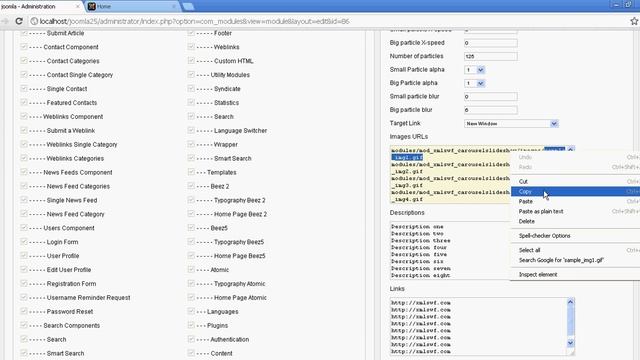
Task: Click the 'Authentication' list entry
Action: pos(229,339)
